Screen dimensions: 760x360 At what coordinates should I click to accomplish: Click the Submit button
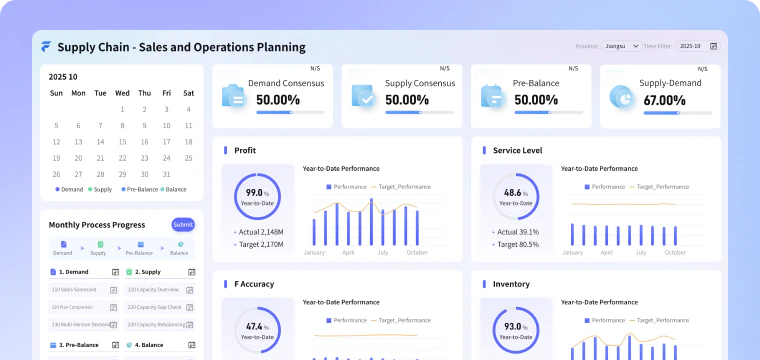click(183, 225)
